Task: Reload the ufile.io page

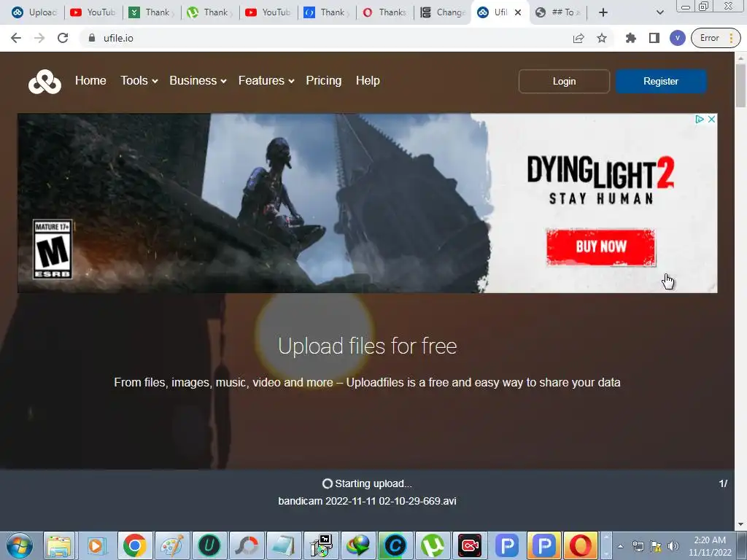Action: (x=63, y=38)
